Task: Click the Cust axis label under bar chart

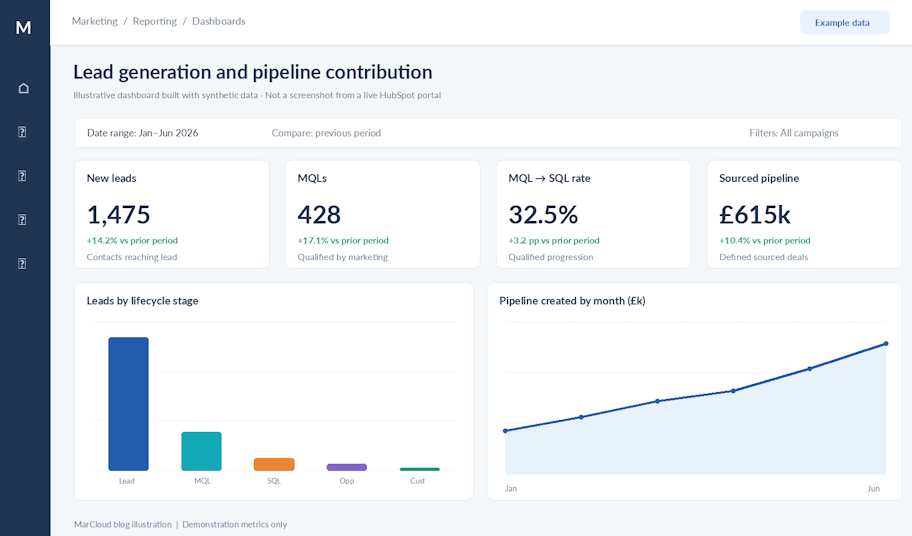Action: point(418,481)
